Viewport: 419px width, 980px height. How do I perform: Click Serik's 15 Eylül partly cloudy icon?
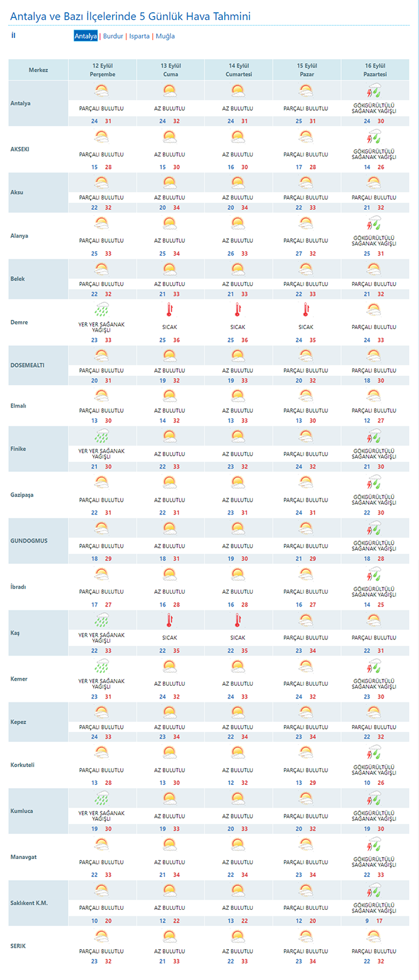(x=306, y=936)
